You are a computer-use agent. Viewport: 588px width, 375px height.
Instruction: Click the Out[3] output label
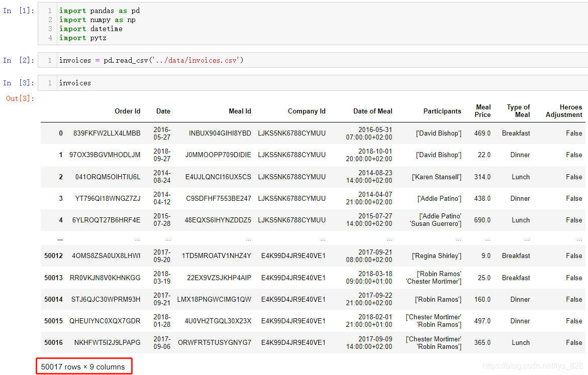pos(20,98)
